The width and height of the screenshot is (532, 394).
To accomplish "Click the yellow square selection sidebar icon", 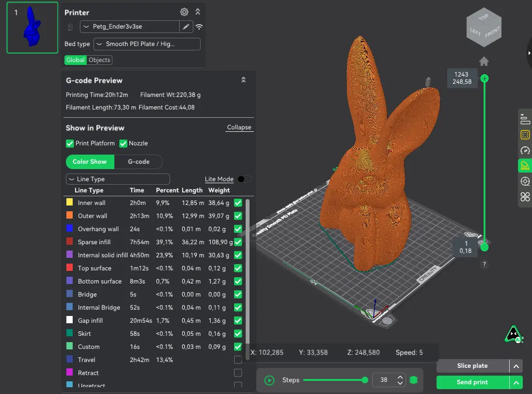I will tap(525, 135).
